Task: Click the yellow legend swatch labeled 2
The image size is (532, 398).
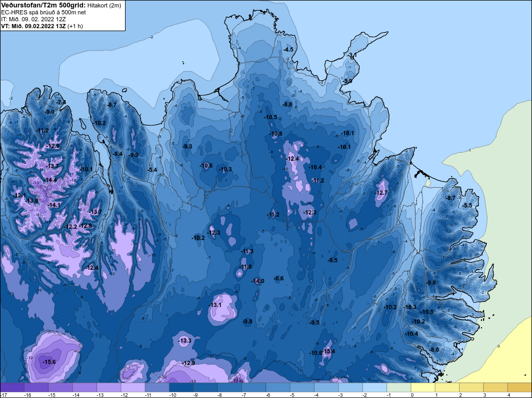Action: (471, 387)
